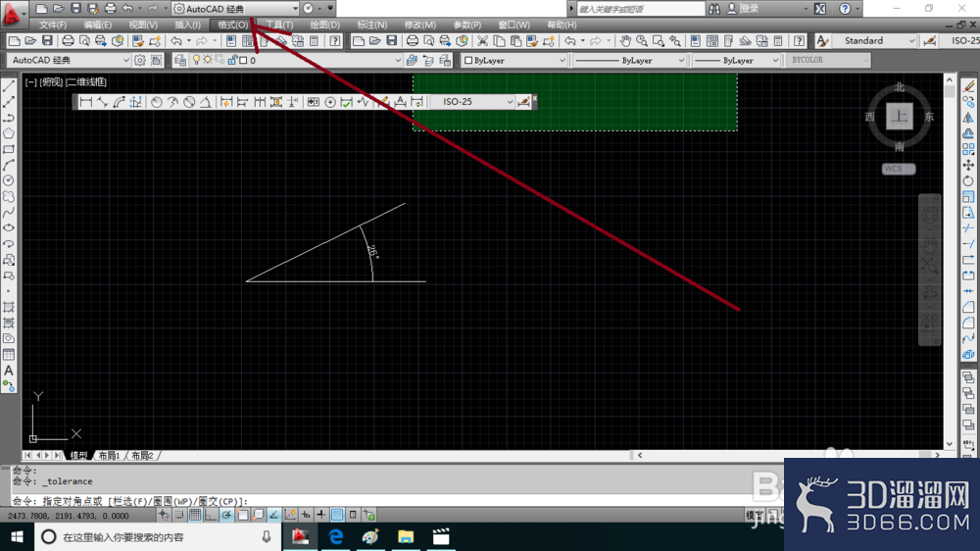Image resolution: width=980 pixels, height=551 pixels.
Task: Click the 登录 sign-in button
Action: click(743, 9)
